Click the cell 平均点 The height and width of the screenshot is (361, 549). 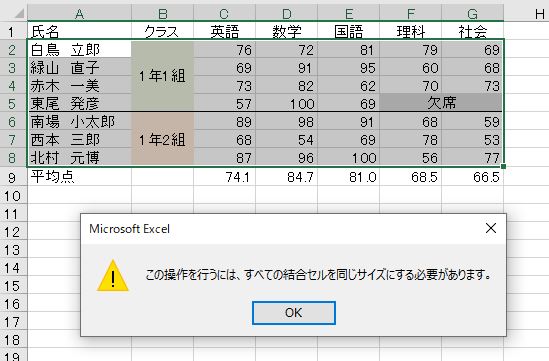79,177
